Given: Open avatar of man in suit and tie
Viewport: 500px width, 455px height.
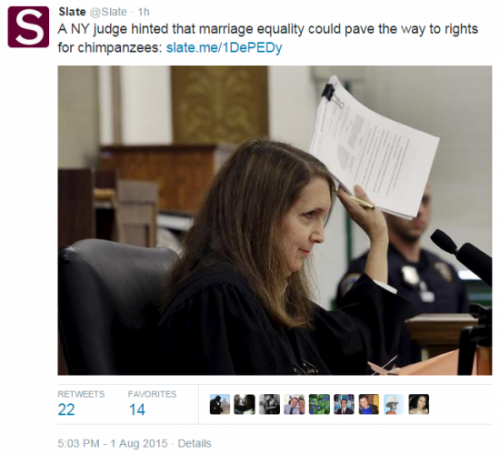Looking at the screenshot, I should (344, 404).
